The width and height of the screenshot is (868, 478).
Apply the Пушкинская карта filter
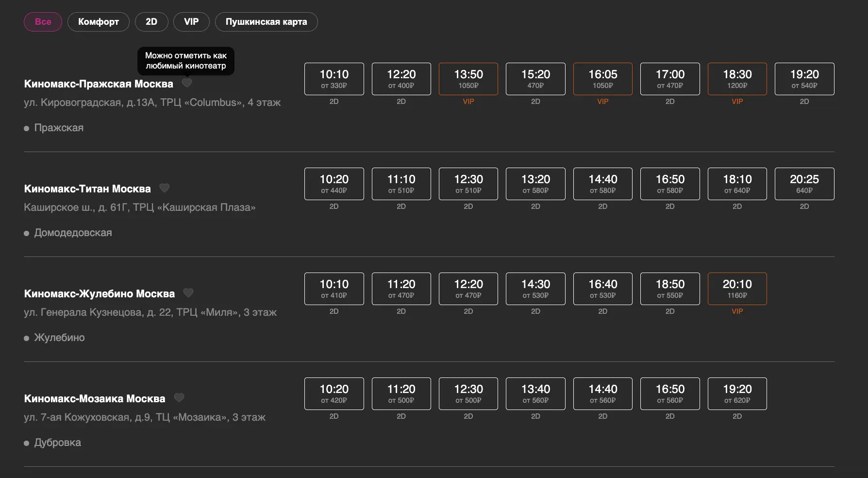[266, 22]
